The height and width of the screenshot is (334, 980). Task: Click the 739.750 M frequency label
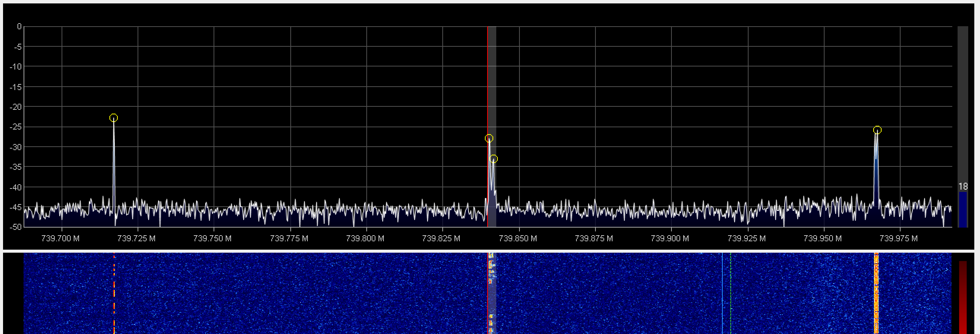click(212, 239)
